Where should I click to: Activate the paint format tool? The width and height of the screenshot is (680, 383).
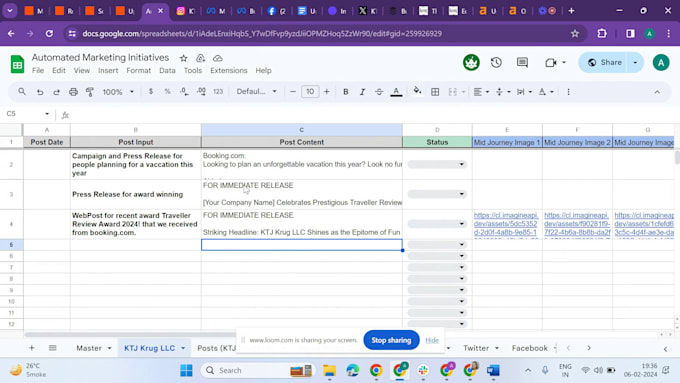pos(90,92)
